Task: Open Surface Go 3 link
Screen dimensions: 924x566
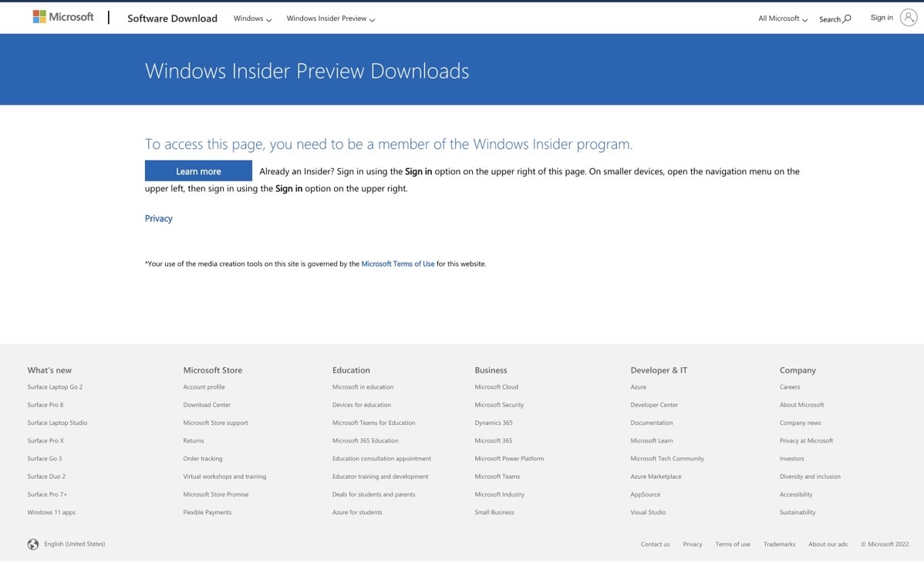Action: point(44,458)
